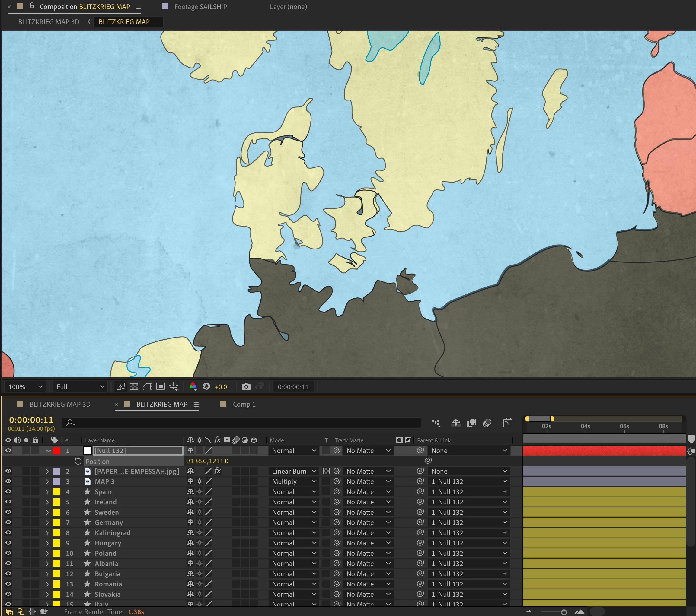The width and height of the screenshot is (696, 616).
Task: Click the BLITZKRIEG MAP 3D breadcrumb
Action: (49, 22)
